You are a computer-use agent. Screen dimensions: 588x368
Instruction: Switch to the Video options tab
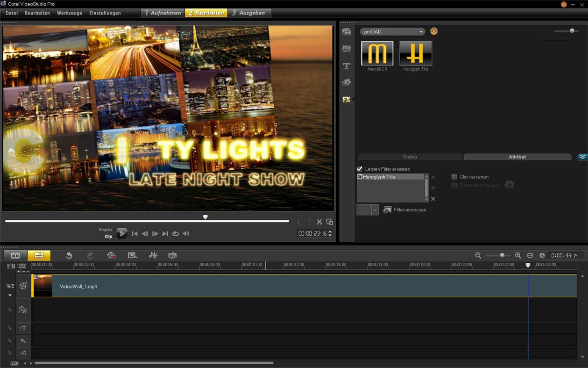(x=410, y=157)
